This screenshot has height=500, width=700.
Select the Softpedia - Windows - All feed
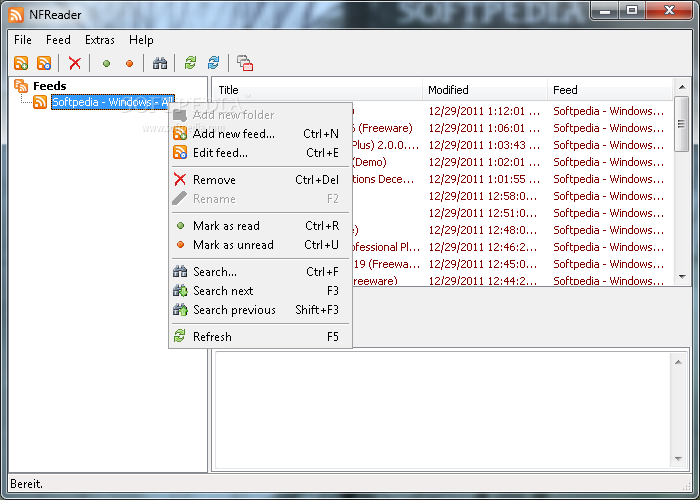coord(112,102)
